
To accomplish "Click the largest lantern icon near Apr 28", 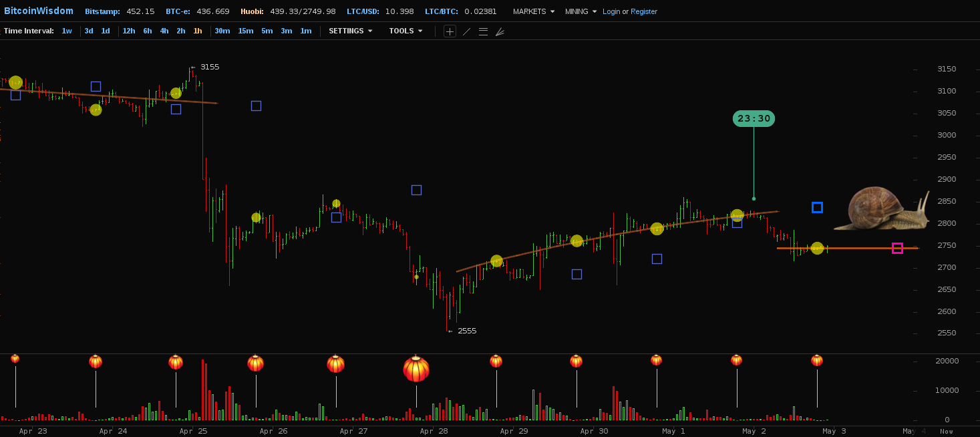I will pyautogui.click(x=416, y=369).
